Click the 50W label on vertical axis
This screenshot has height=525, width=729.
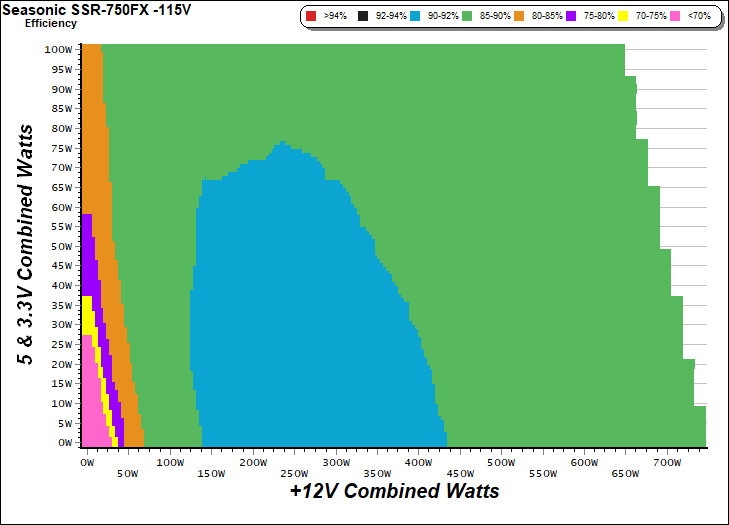click(x=61, y=246)
